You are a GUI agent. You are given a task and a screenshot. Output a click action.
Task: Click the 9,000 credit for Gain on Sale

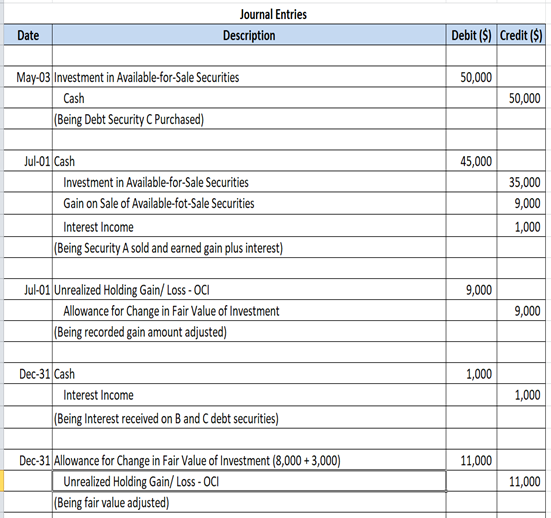tap(521, 203)
